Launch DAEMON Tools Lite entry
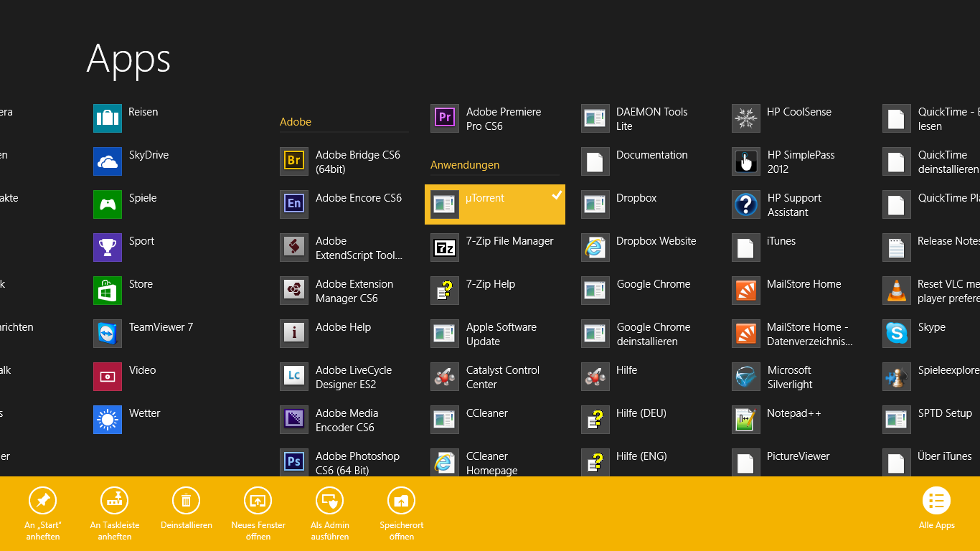Screen dimensions: 980x551 pyautogui.click(x=646, y=118)
